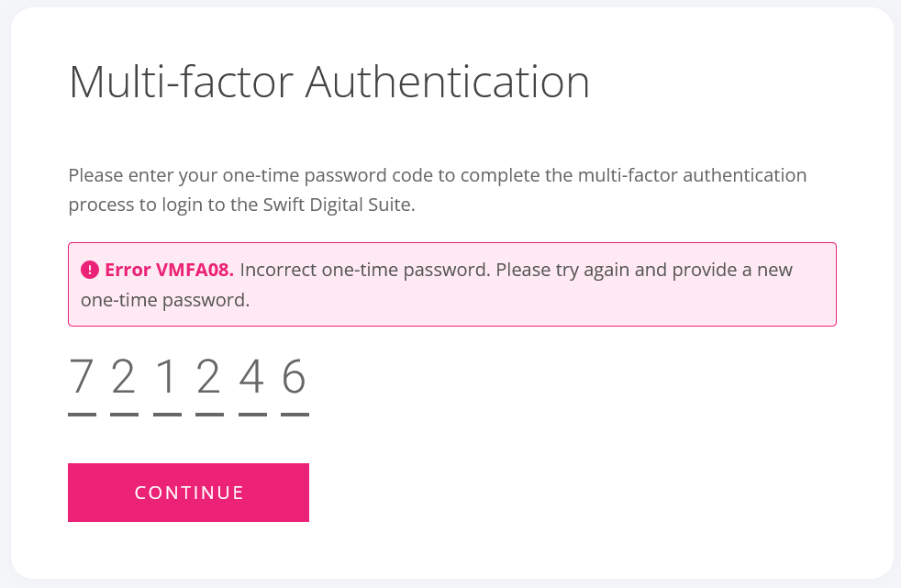
Task: Select the second OTP digit showing 2
Action: (122, 376)
